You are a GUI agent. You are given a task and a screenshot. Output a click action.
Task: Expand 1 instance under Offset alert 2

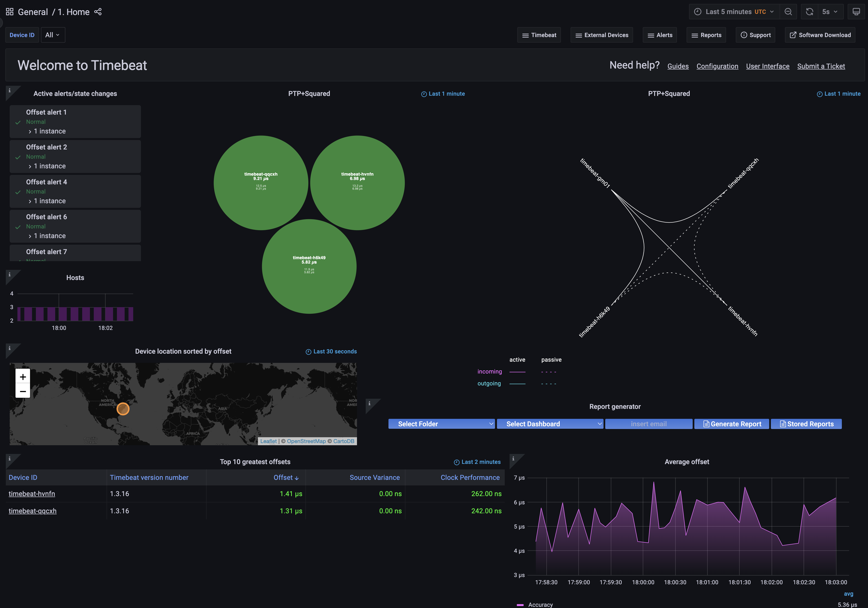click(47, 166)
